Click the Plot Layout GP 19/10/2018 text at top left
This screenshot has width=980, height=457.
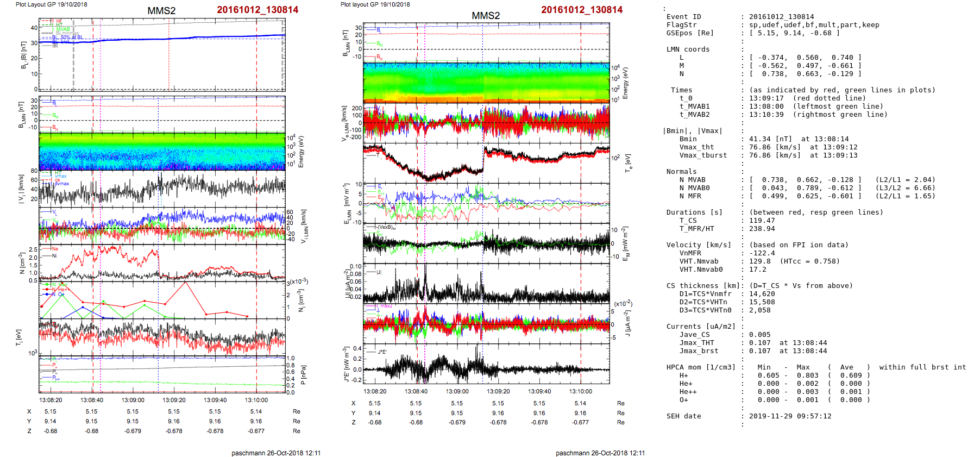[51, 4]
